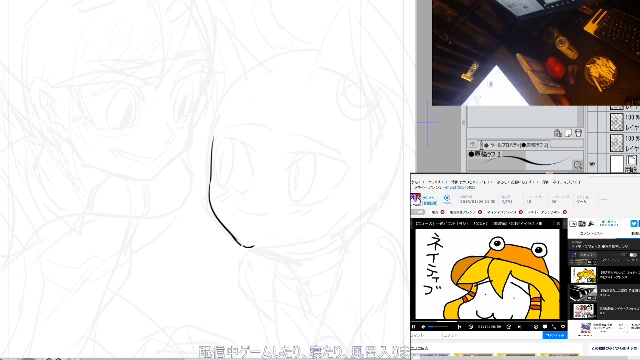640x360 pixels.
Task: Select the tool property tab
Action: [x=516, y=145]
